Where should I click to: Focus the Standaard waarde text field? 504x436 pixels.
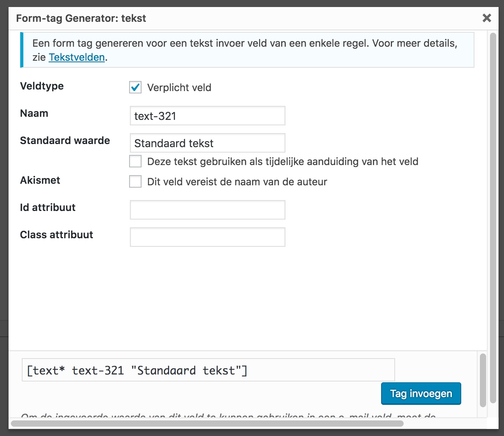(207, 143)
